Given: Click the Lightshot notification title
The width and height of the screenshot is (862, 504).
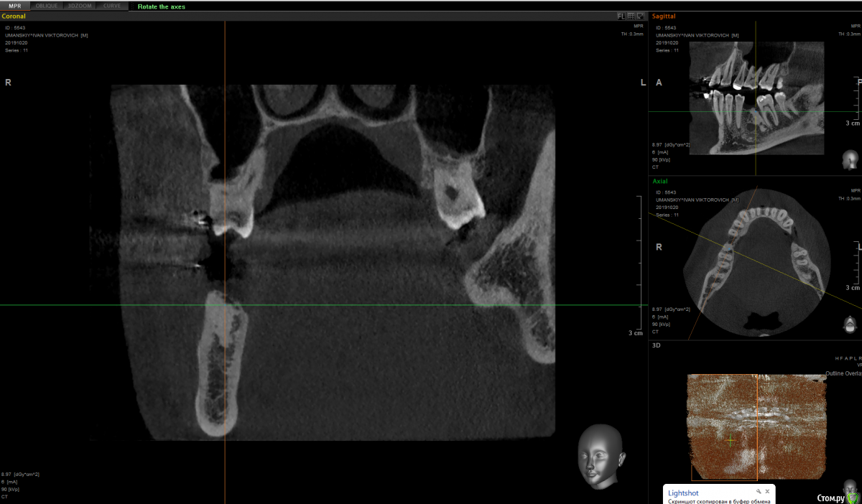Looking at the screenshot, I should pyautogui.click(x=682, y=493).
